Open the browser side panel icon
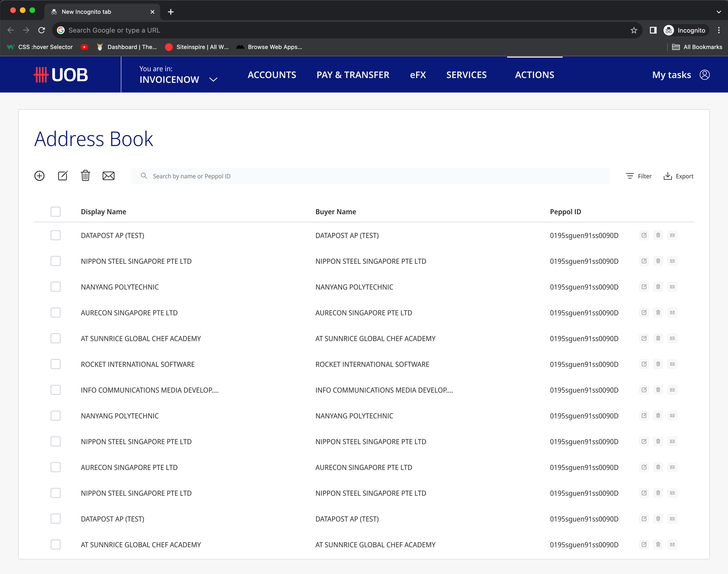 click(x=653, y=30)
